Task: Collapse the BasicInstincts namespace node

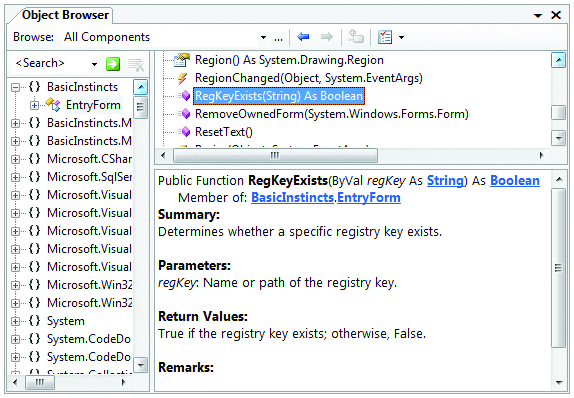Action: (15, 87)
